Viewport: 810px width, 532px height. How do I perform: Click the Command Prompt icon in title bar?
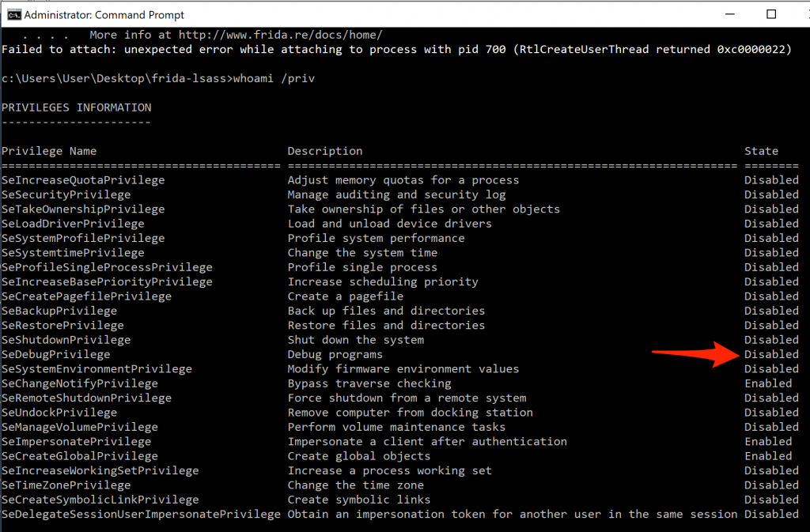[x=13, y=14]
